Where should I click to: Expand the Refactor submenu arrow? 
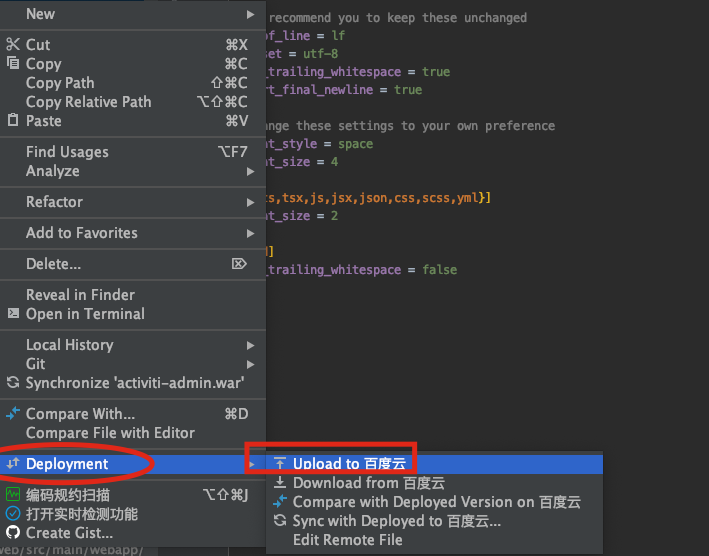[x=251, y=203]
